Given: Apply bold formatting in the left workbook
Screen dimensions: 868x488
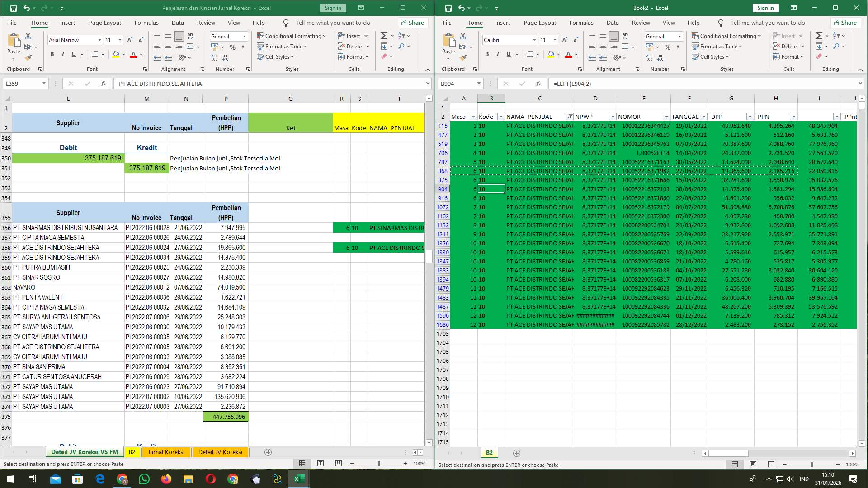Looking at the screenshot, I should click(51, 54).
